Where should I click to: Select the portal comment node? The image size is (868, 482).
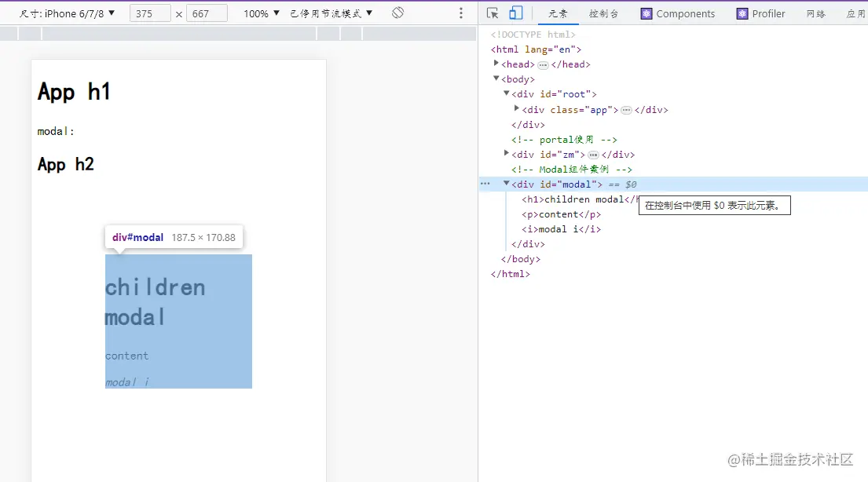[x=564, y=140]
